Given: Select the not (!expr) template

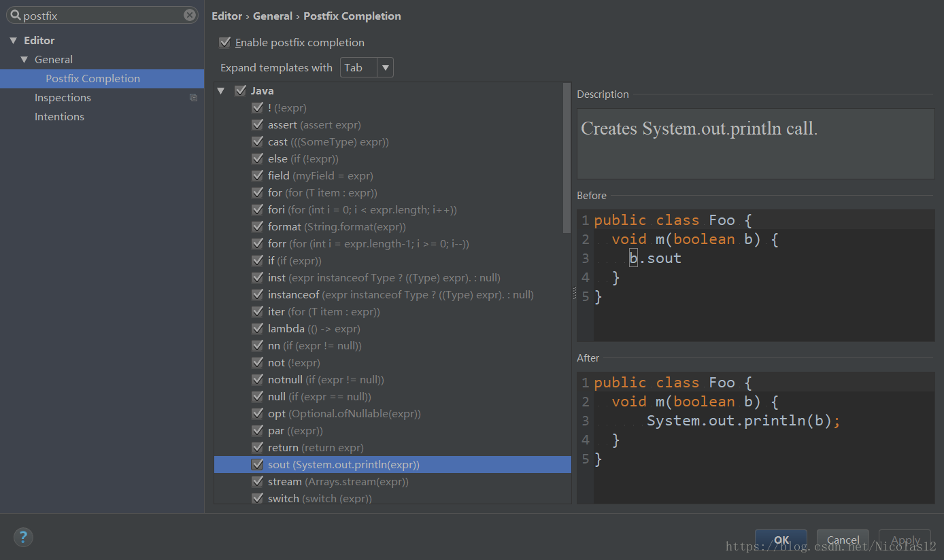Looking at the screenshot, I should [x=392, y=362].
